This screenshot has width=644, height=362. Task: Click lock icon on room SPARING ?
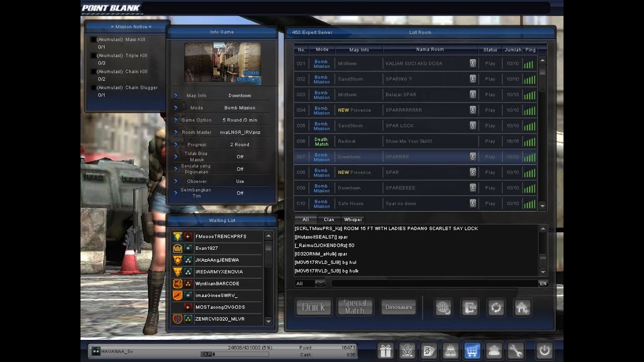point(473,79)
